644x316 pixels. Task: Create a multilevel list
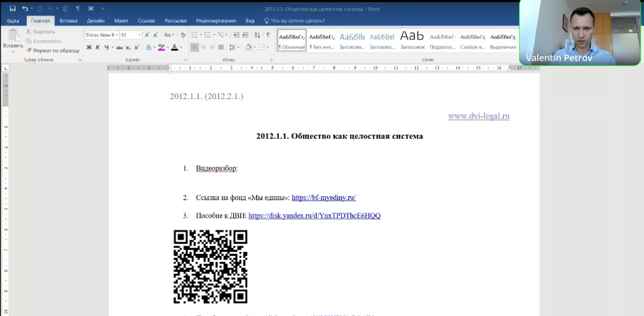point(221,35)
